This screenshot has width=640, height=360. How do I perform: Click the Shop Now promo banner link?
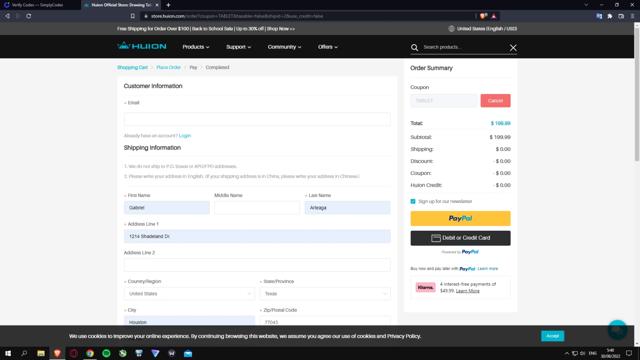281,29
